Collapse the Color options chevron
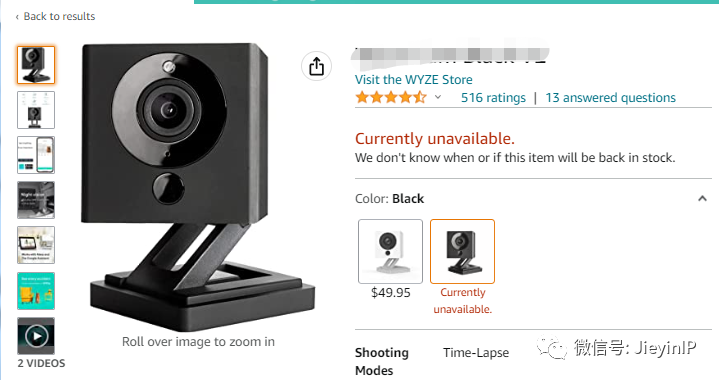 (x=702, y=198)
